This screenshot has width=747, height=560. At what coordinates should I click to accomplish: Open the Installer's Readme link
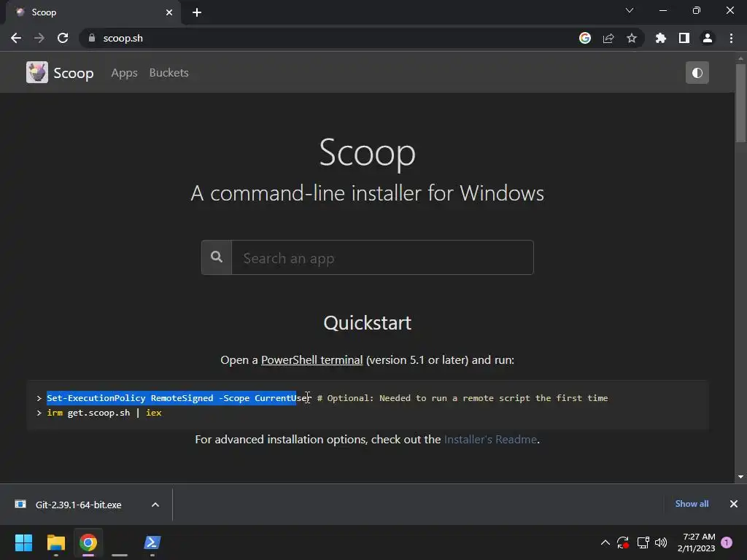click(490, 439)
